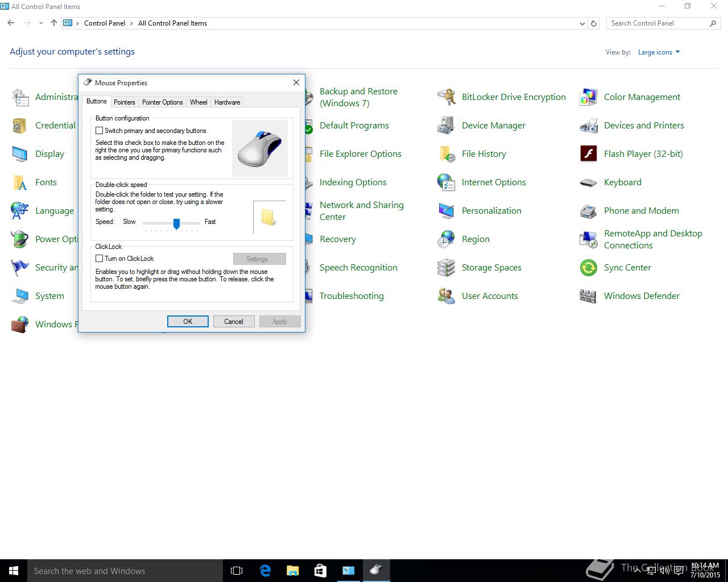The height and width of the screenshot is (582, 728).
Task: Open Devices and Printers icon
Action: click(x=589, y=126)
